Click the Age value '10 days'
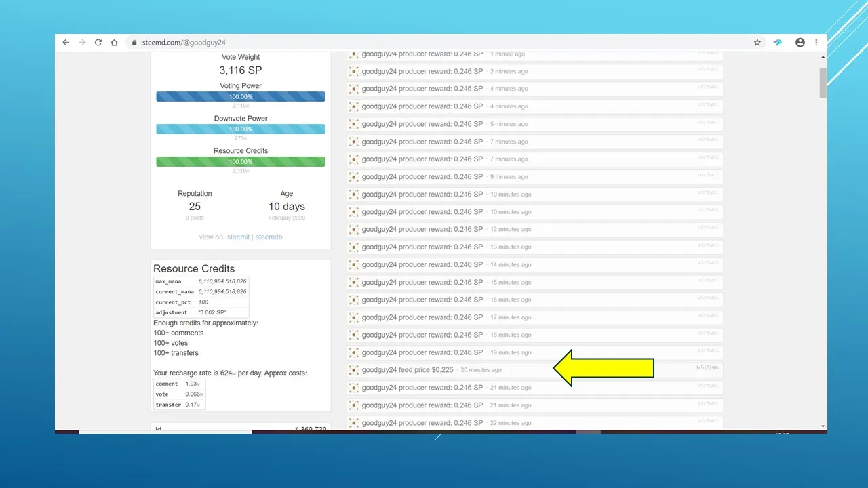The image size is (868, 488). click(x=287, y=207)
